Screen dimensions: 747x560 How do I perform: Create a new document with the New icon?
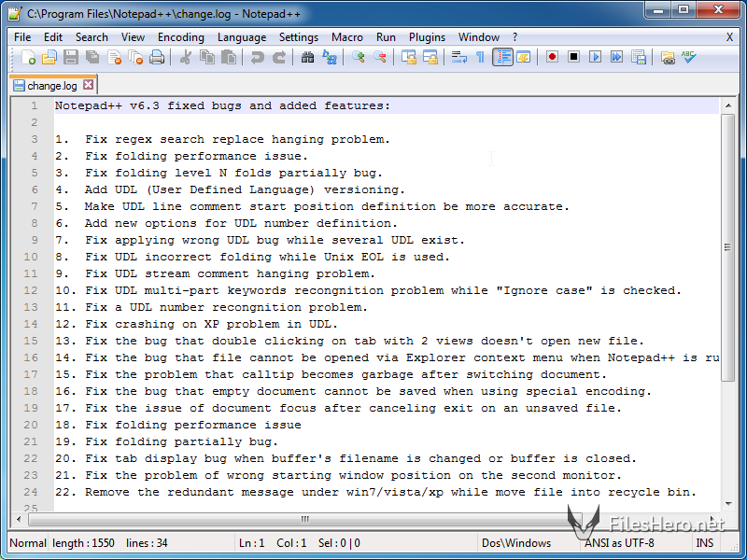point(28,58)
